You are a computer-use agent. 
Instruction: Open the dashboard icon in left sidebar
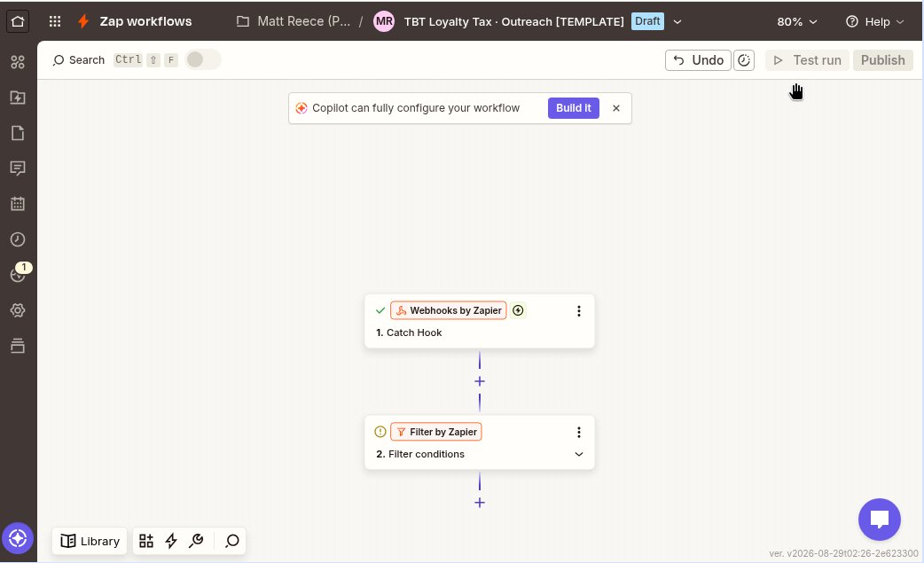18,62
